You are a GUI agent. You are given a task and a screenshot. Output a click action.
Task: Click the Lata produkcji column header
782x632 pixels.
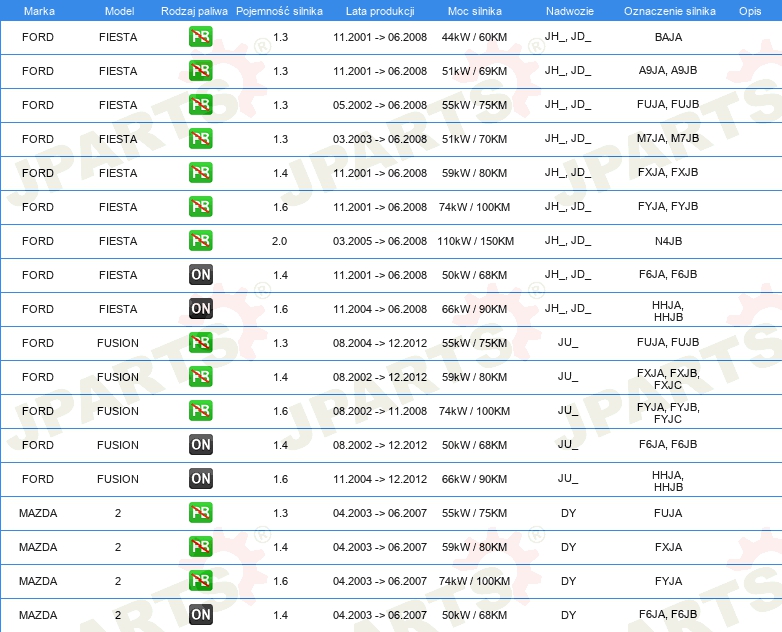coord(380,11)
